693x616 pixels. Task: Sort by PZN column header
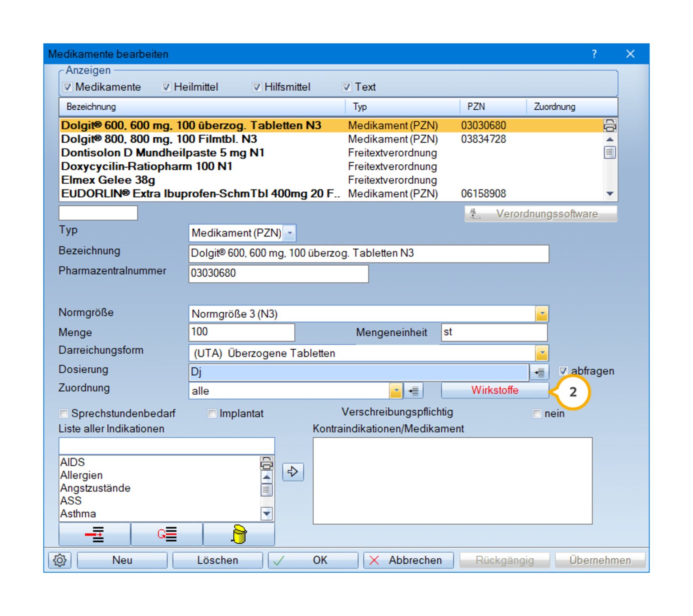point(493,107)
